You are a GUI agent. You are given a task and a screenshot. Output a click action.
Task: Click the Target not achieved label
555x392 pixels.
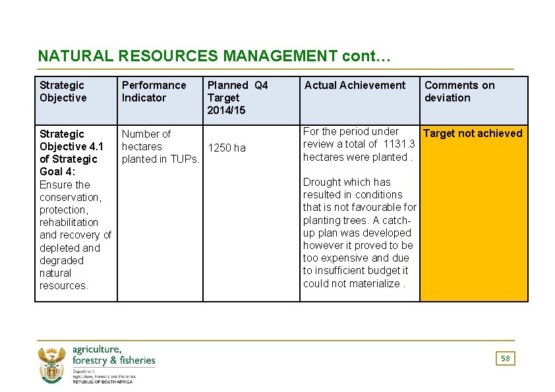(x=473, y=133)
